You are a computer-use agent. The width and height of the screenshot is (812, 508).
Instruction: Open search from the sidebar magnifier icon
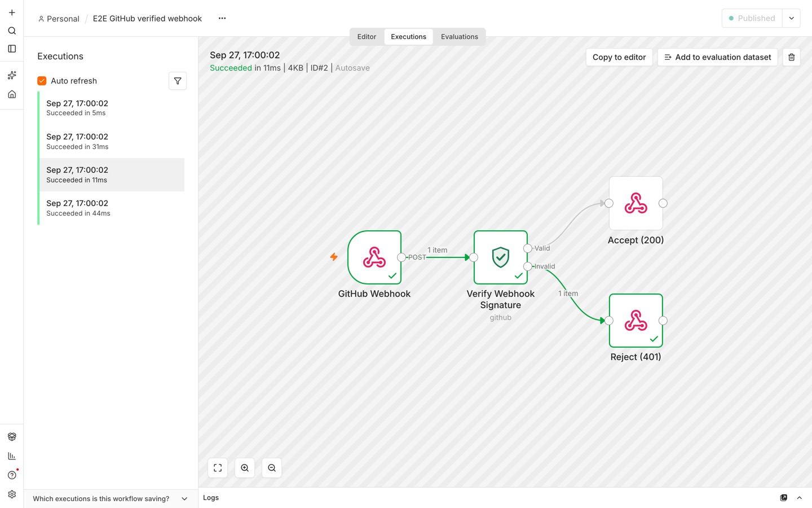tap(12, 30)
